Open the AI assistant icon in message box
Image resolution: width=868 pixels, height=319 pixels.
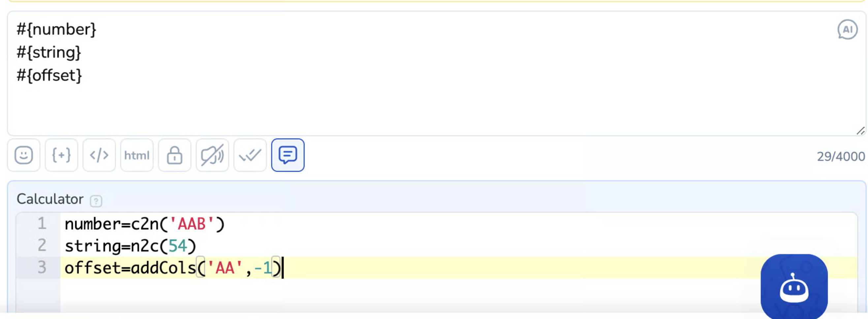point(847,30)
